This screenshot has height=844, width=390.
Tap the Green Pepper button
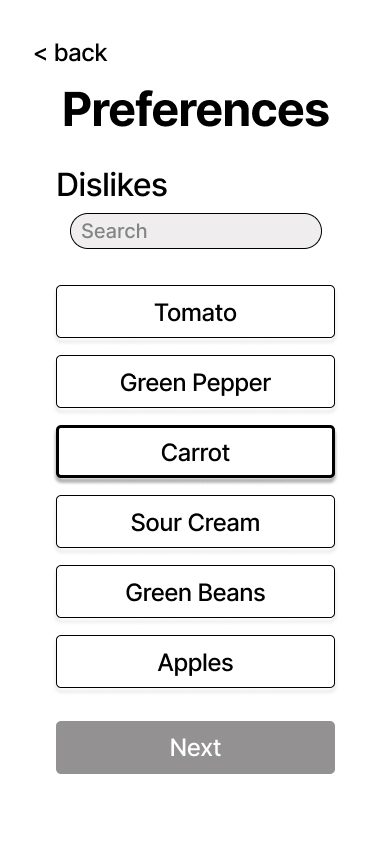[195, 382]
